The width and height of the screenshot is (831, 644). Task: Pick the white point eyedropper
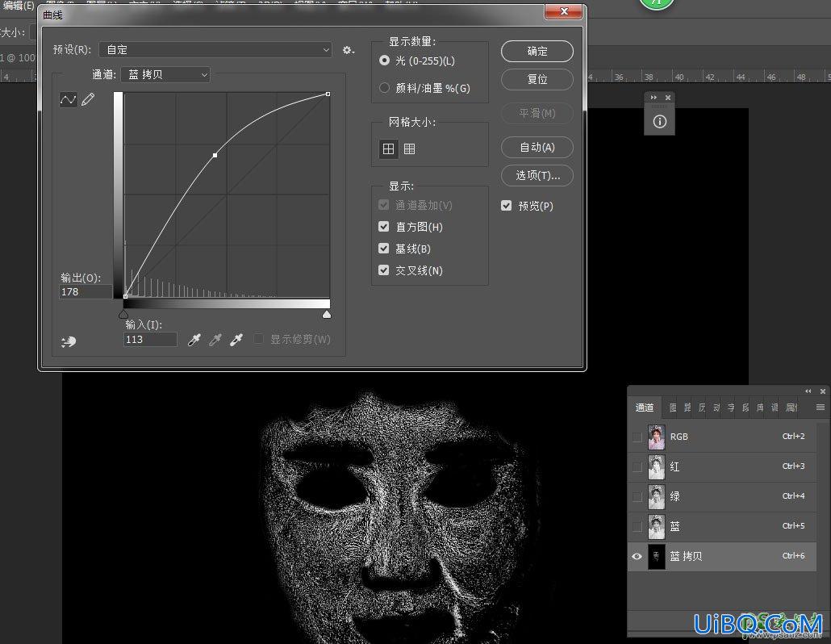pyautogui.click(x=236, y=340)
